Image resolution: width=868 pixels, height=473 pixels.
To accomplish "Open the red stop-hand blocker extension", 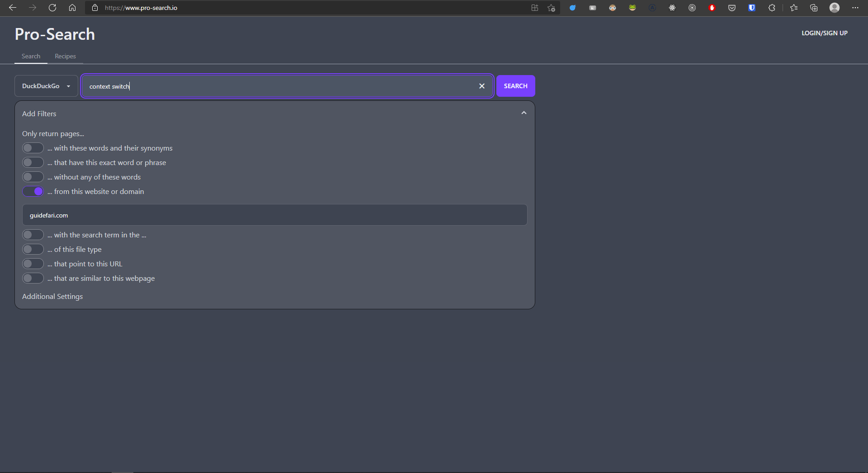I will [x=712, y=8].
